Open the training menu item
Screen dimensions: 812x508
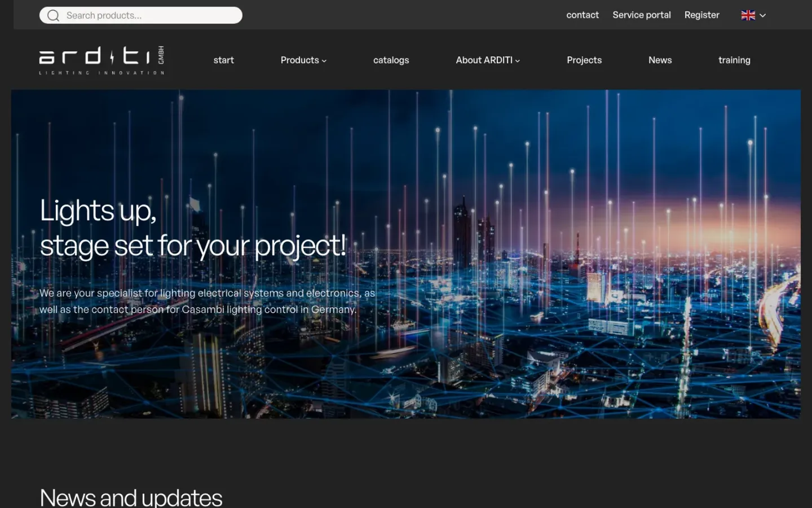coord(734,60)
